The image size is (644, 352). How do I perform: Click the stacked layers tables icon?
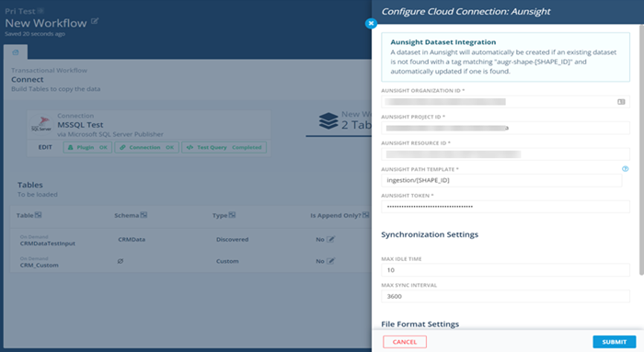[x=328, y=120]
